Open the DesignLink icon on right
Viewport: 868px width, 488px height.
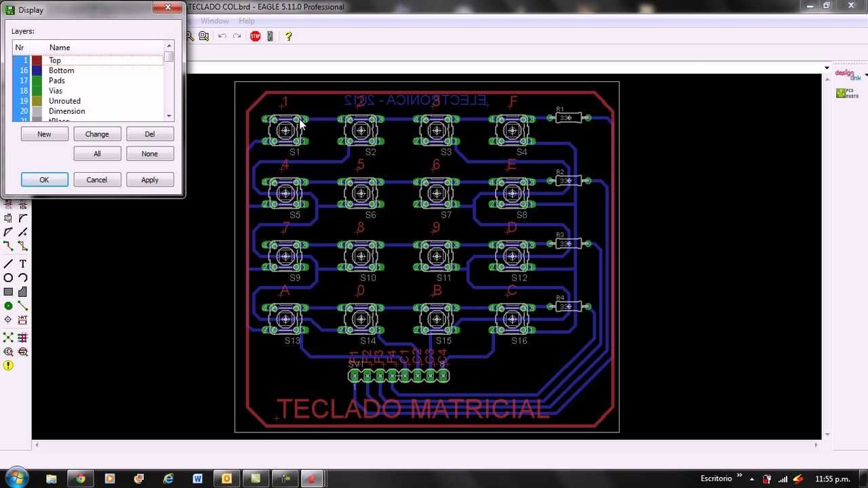pos(846,74)
